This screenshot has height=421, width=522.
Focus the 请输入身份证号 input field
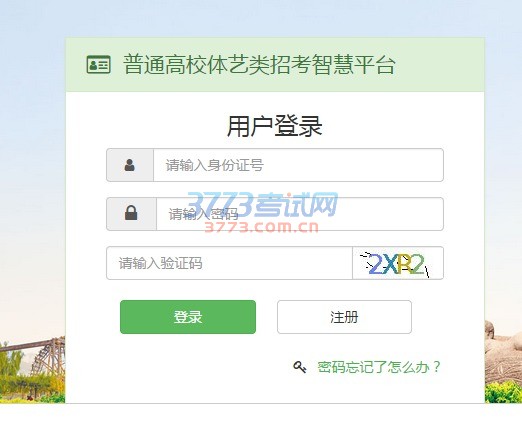click(298, 165)
